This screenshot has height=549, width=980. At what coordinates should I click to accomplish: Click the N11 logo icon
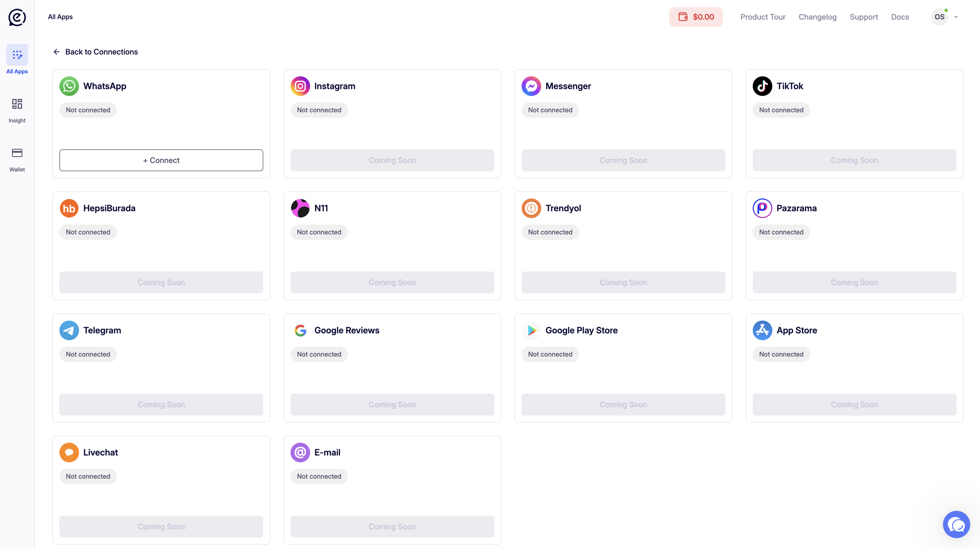tap(300, 208)
